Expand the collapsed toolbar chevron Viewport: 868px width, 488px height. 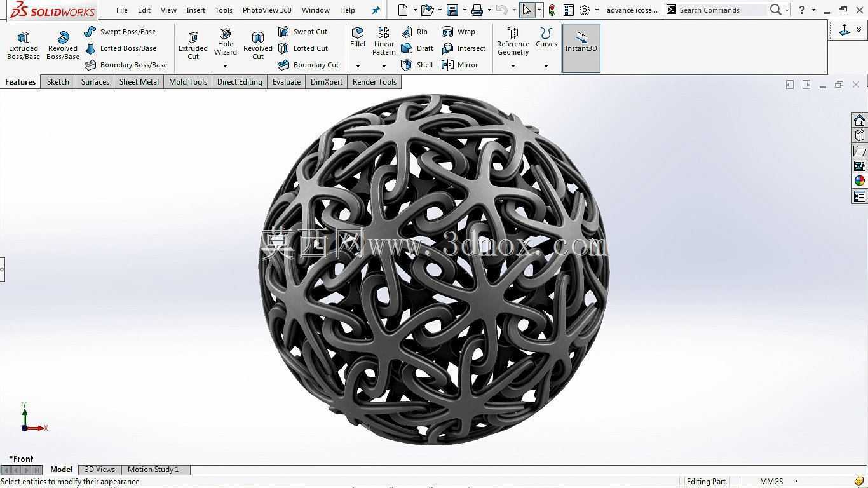pos(859,29)
